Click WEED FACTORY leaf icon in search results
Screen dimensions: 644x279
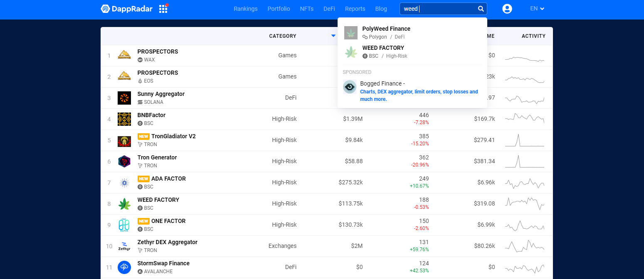(x=351, y=52)
